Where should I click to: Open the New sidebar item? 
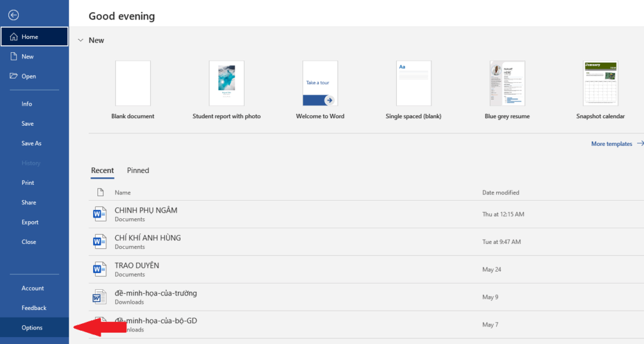35,57
